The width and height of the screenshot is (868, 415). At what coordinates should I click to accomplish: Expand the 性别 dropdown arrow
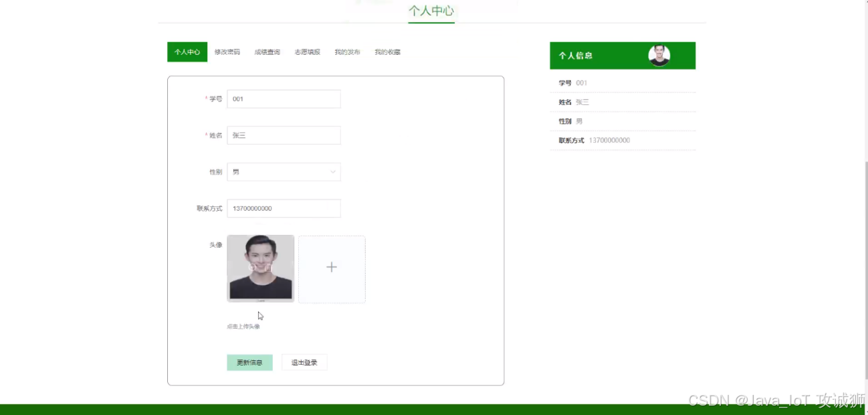(333, 172)
